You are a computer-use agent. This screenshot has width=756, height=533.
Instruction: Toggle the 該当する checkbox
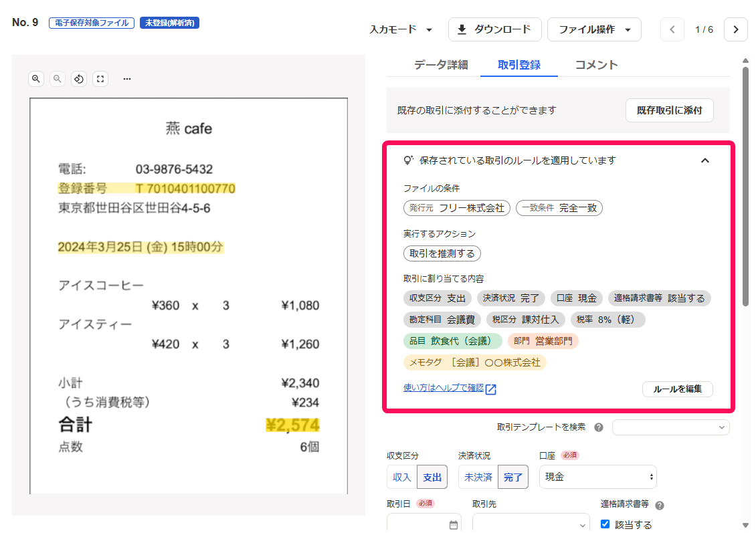[605, 524]
